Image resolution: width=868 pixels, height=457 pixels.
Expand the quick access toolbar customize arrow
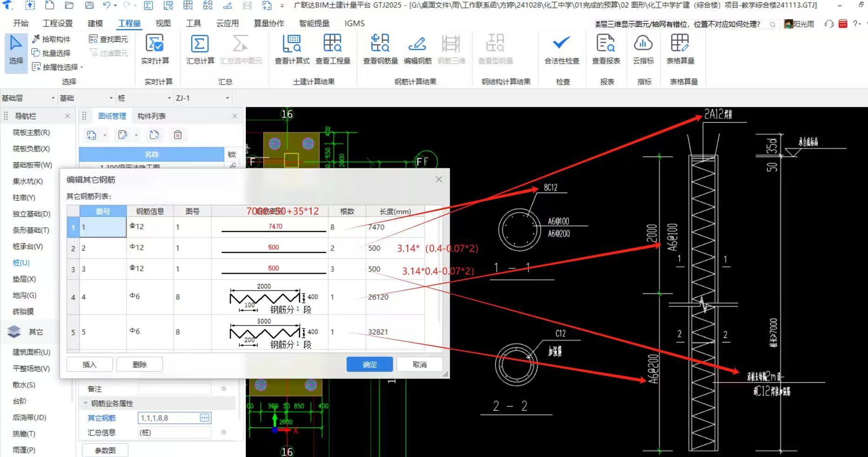click(x=282, y=6)
